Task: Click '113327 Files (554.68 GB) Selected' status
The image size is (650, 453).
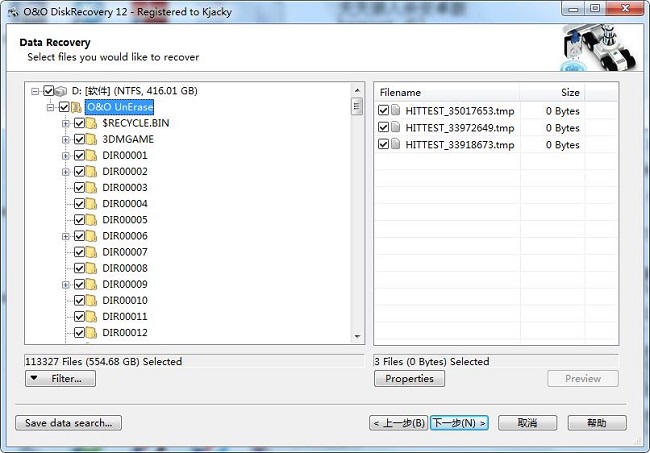Action: (x=104, y=361)
